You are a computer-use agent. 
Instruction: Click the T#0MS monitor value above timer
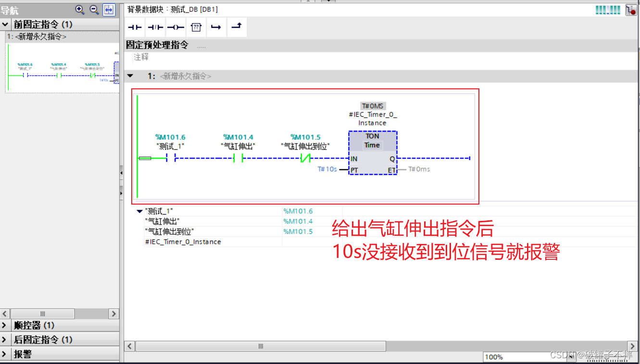(x=373, y=106)
